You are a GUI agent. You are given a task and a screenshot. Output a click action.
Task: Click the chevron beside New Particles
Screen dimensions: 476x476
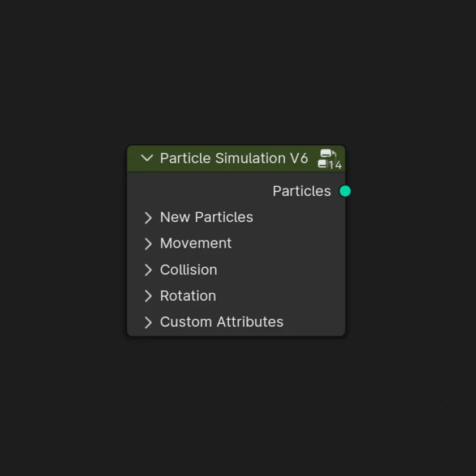coord(148,217)
